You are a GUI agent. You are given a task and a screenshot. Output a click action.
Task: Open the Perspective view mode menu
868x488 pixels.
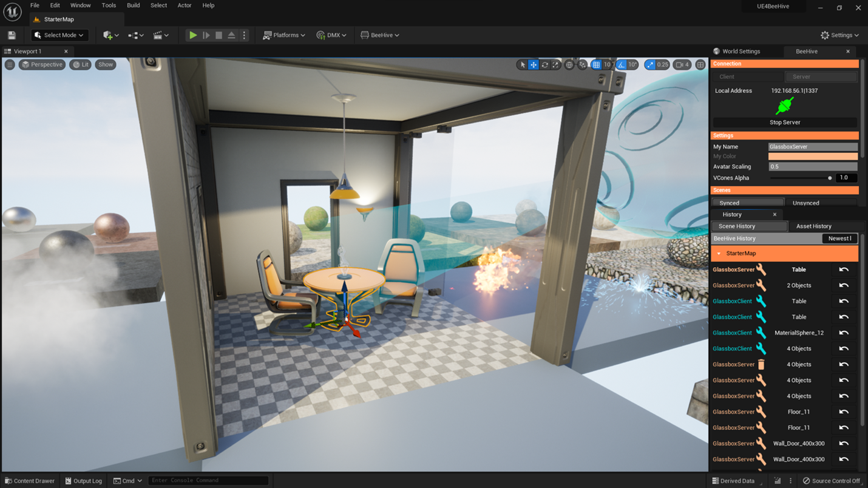point(42,64)
